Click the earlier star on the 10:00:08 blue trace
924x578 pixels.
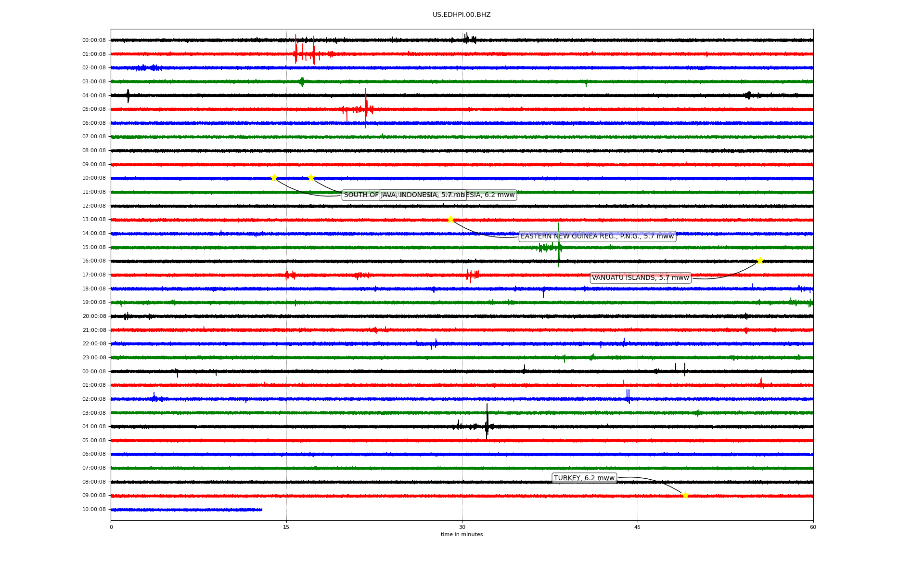pyautogui.click(x=274, y=178)
